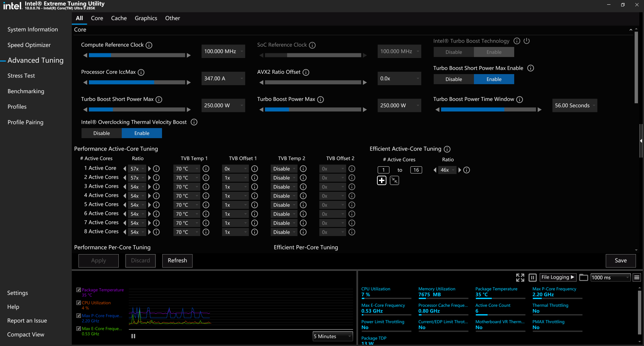644x346 pixels.
Task: Add a new Efficient Active-Core range
Action: pos(382,181)
